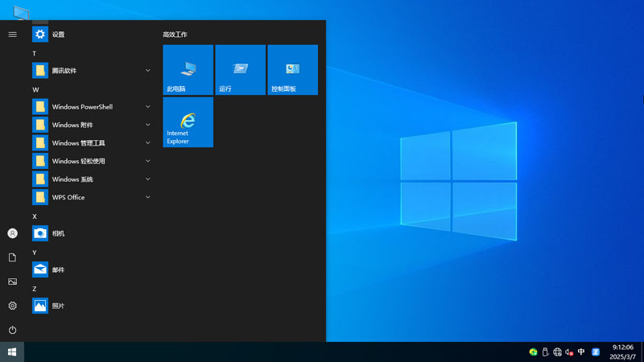Click the muted volume tray icon
Image resolution: width=644 pixels, height=362 pixels.
click(x=569, y=352)
